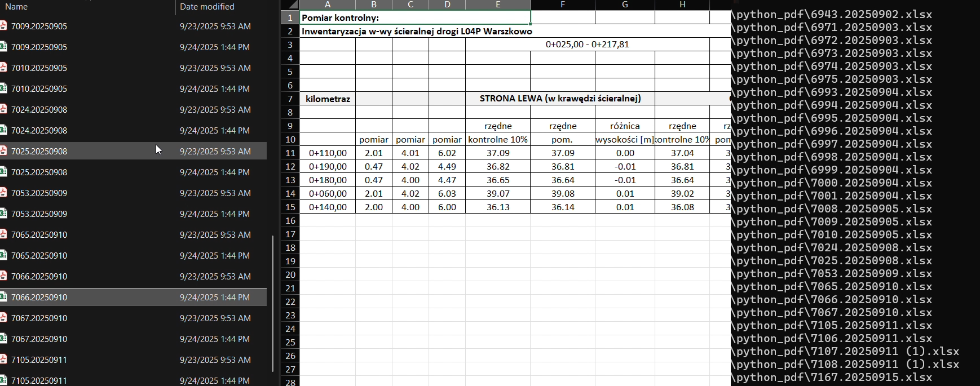The width and height of the screenshot is (980, 386).
Task: Click cell with value 39.07
Action: tap(498, 193)
